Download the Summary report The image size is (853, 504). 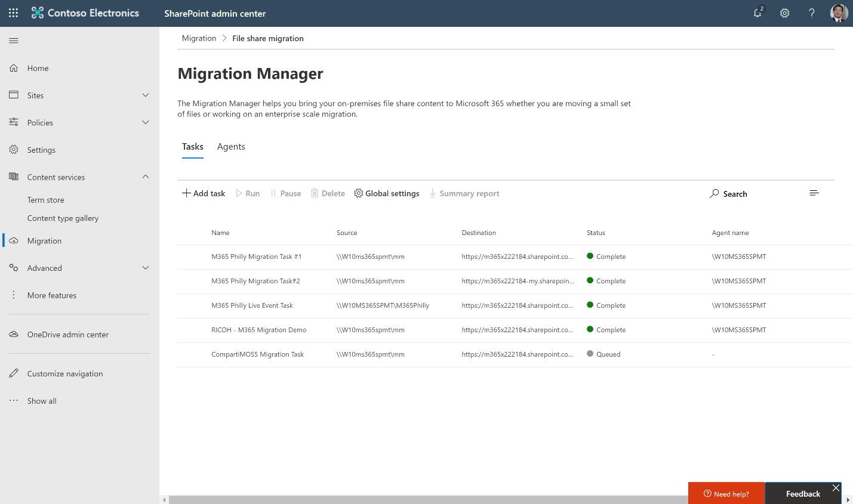coord(464,193)
